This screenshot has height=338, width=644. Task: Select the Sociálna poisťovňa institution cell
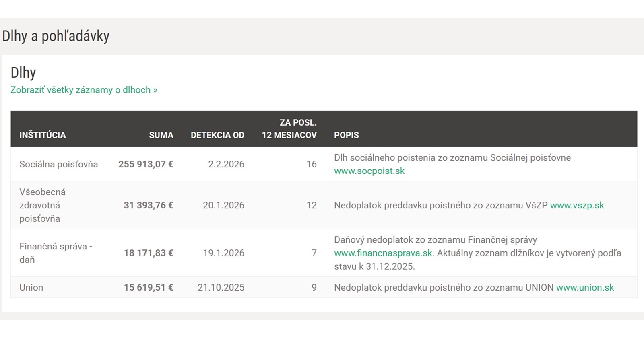(59, 164)
